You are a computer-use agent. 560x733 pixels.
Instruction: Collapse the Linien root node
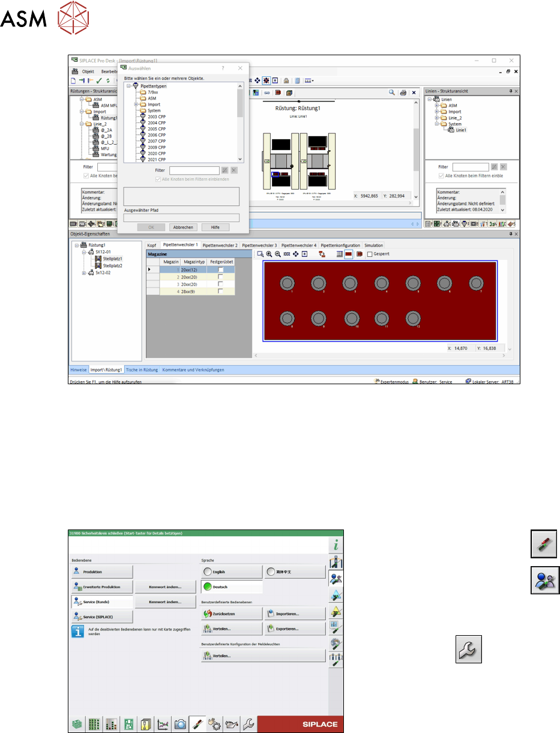click(x=430, y=99)
